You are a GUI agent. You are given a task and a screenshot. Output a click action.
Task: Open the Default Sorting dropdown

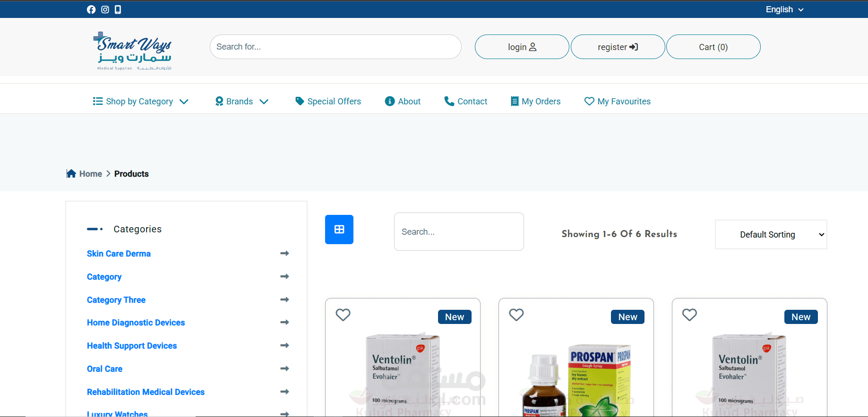pos(771,235)
